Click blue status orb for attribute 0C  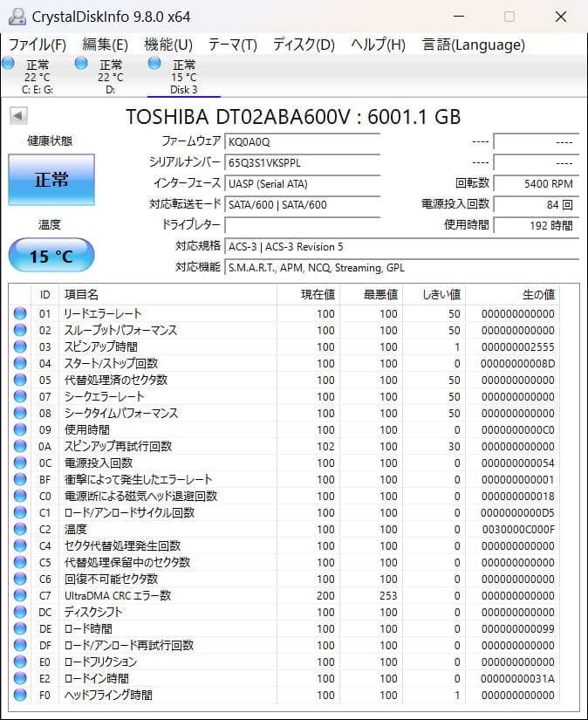pos(20,463)
